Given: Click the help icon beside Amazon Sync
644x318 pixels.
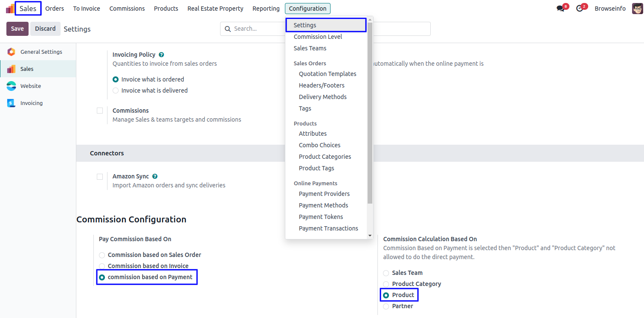Looking at the screenshot, I should (x=155, y=176).
